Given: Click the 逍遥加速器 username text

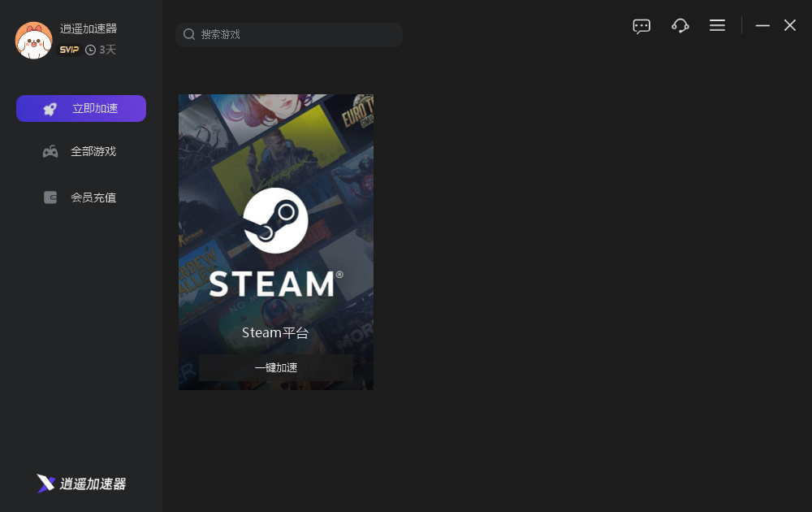Looking at the screenshot, I should [x=89, y=28].
